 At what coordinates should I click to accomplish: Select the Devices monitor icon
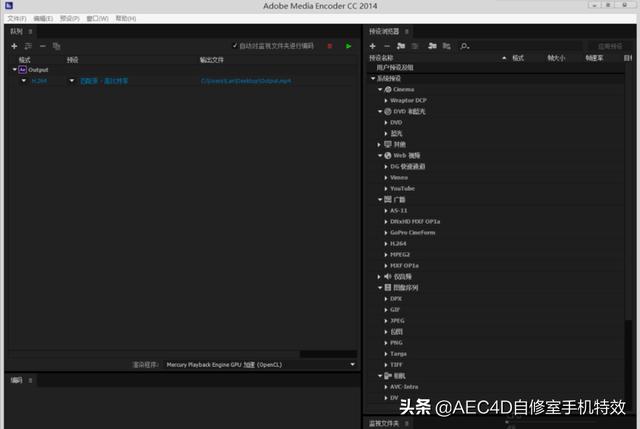[388, 144]
